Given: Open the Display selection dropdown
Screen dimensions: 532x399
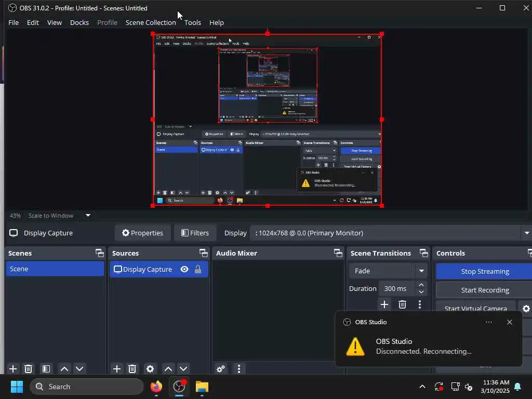Looking at the screenshot, I should [x=527, y=233].
